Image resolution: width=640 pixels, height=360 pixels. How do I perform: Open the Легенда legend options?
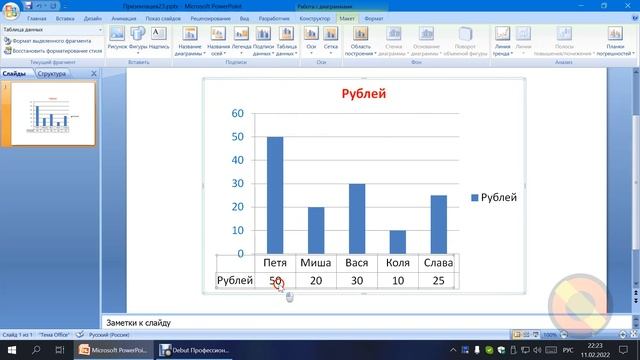(x=241, y=41)
